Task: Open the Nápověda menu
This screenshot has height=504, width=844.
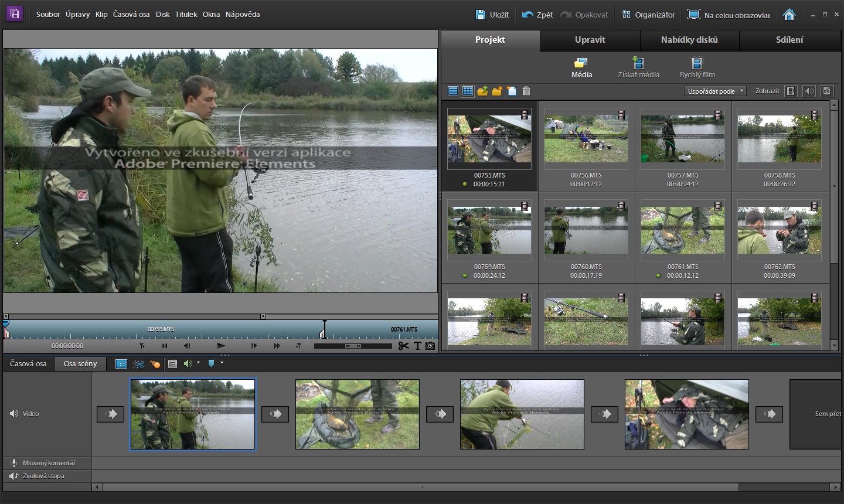Action: (243, 14)
